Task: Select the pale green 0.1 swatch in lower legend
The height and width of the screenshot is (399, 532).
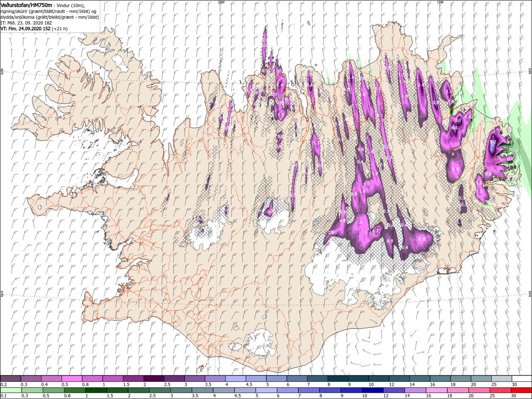Action: 11,390
